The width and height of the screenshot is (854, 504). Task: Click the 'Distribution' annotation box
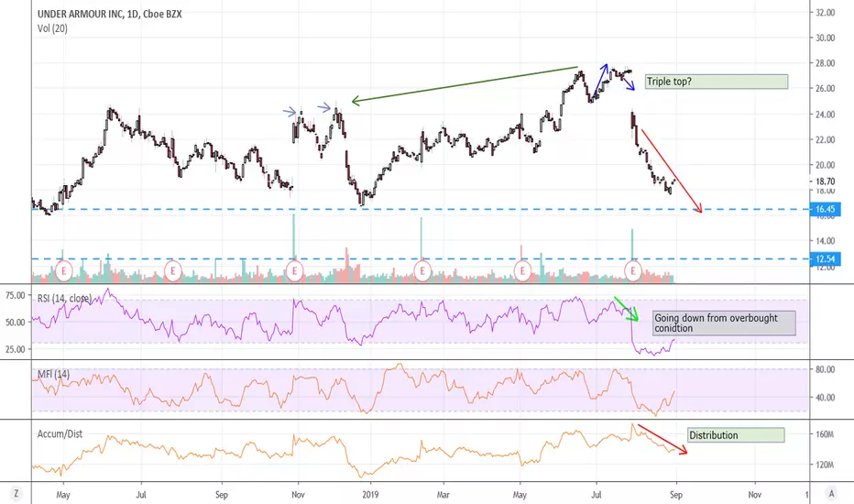[736, 434]
